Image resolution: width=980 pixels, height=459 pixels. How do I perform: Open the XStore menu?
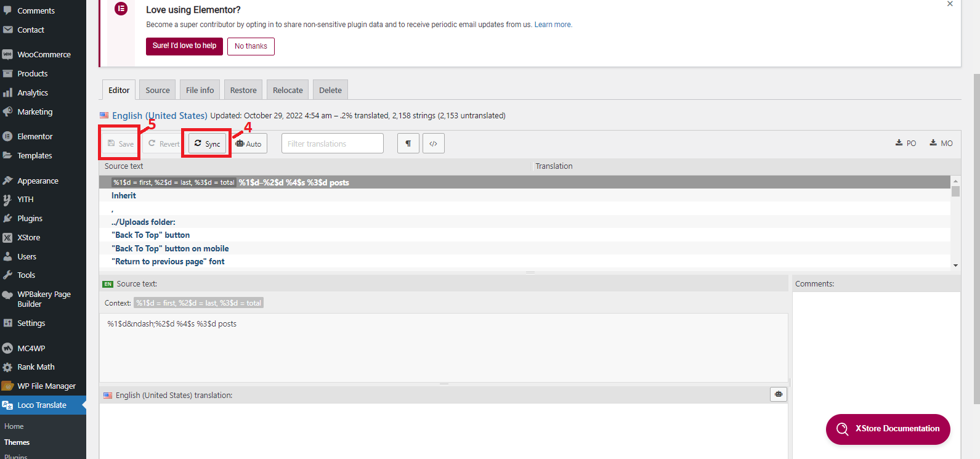[28, 237]
